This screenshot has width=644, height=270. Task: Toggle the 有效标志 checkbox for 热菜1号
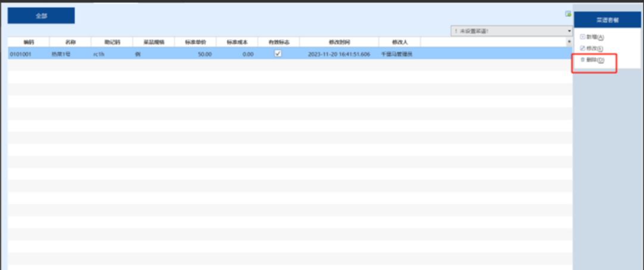278,54
